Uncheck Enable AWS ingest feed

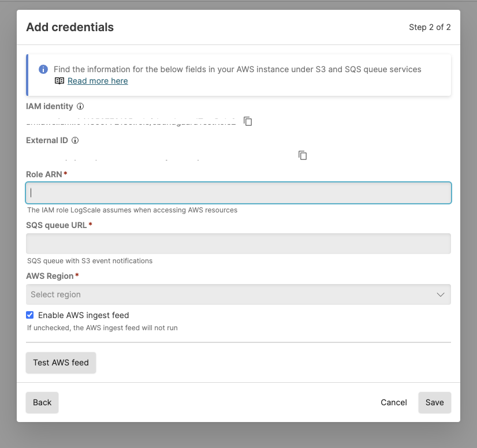[x=29, y=315]
